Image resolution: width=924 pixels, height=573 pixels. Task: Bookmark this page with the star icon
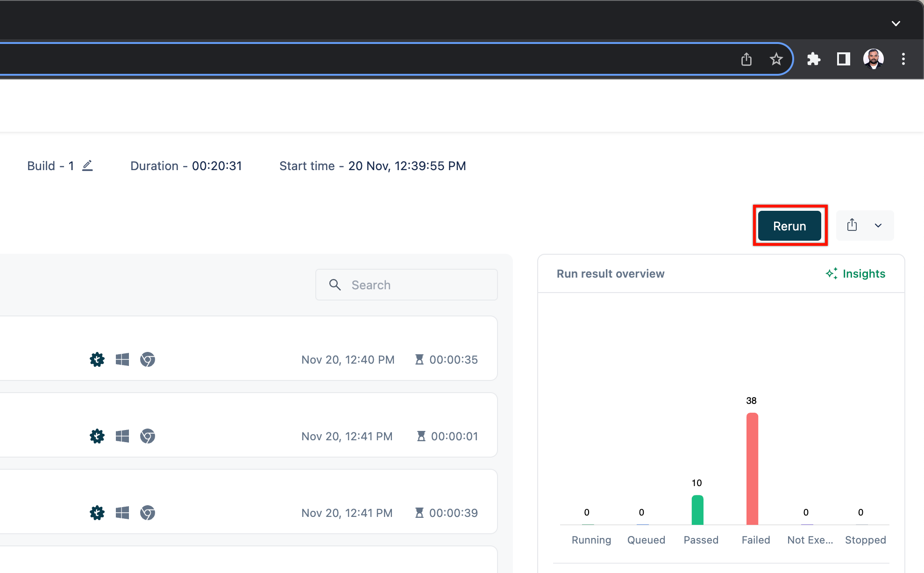click(x=776, y=59)
